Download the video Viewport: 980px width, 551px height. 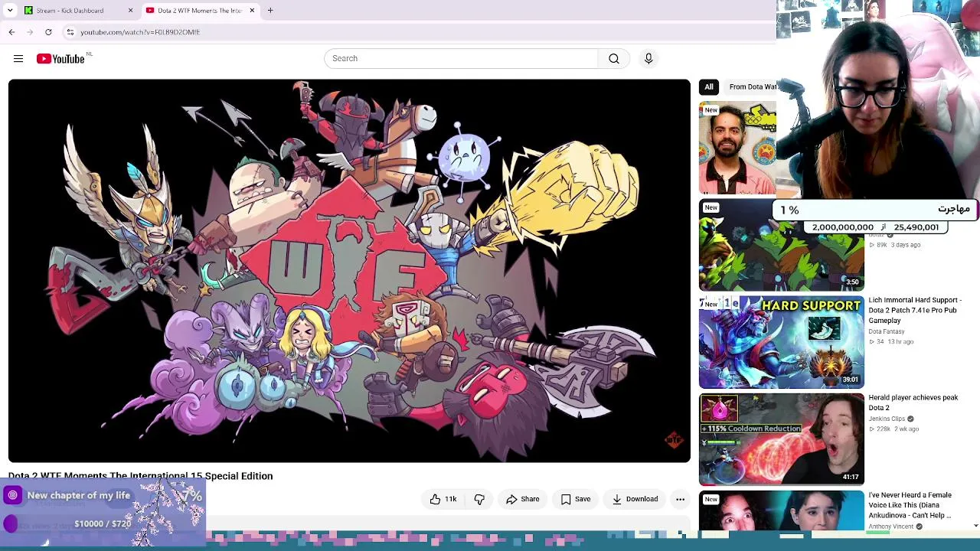(635, 499)
